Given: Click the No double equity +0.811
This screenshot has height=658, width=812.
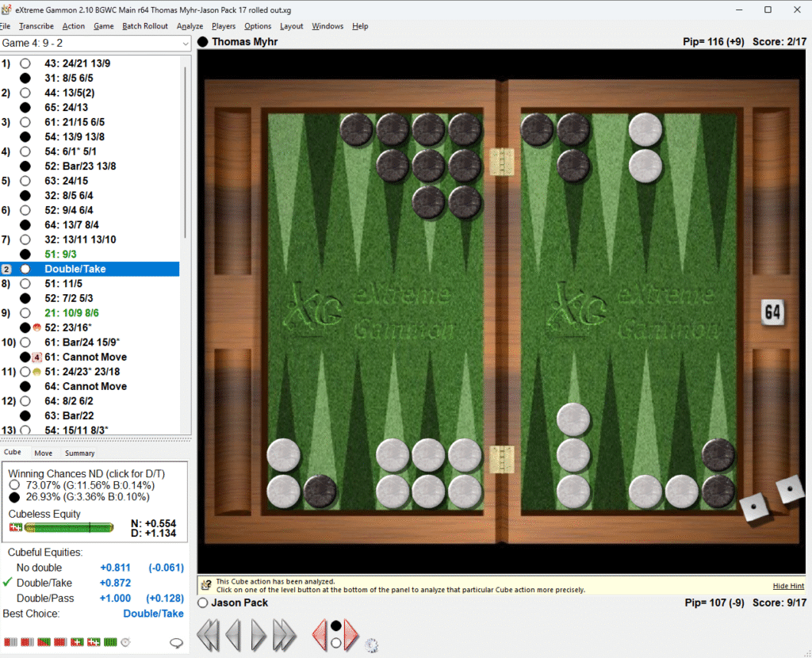Looking at the screenshot, I should tap(115, 568).
